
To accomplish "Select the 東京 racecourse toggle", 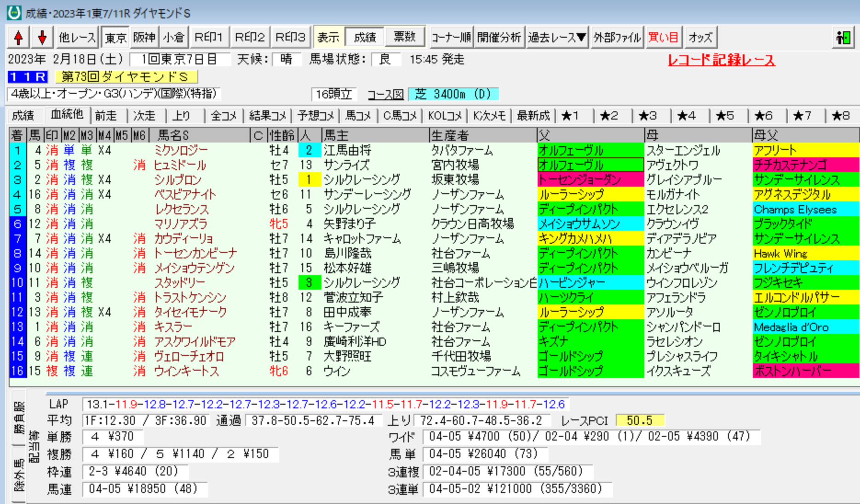I will (115, 37).
